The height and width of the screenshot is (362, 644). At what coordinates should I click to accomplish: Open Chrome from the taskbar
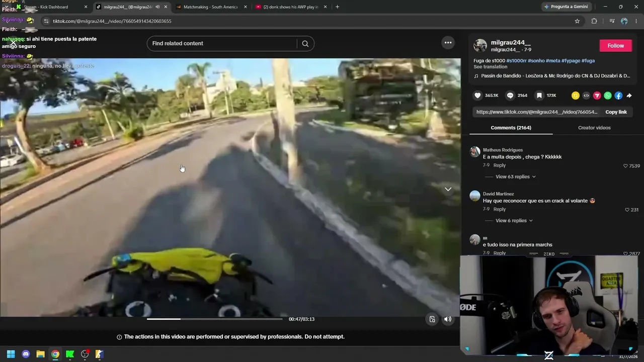[x=55, y=354]
